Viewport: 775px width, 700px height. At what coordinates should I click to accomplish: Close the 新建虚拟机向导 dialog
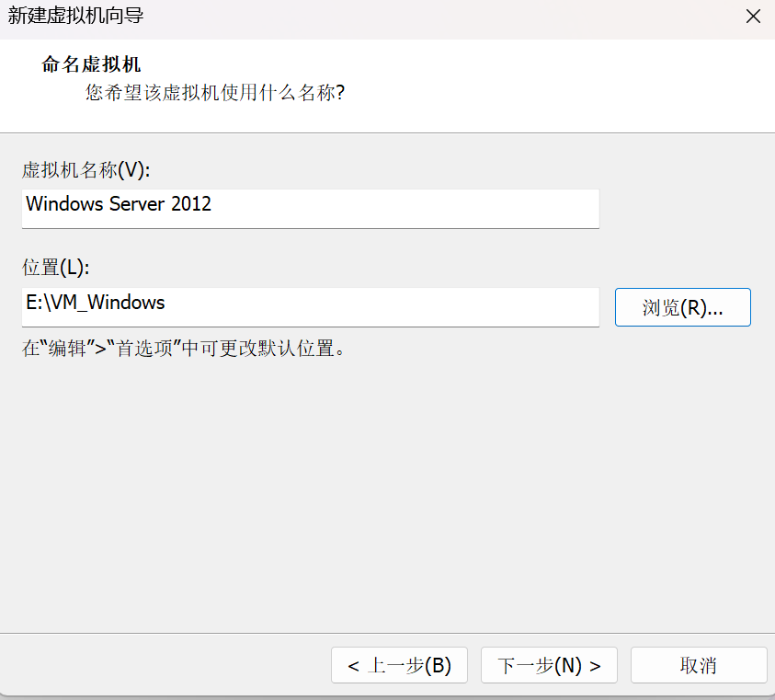tap(753, 16)
